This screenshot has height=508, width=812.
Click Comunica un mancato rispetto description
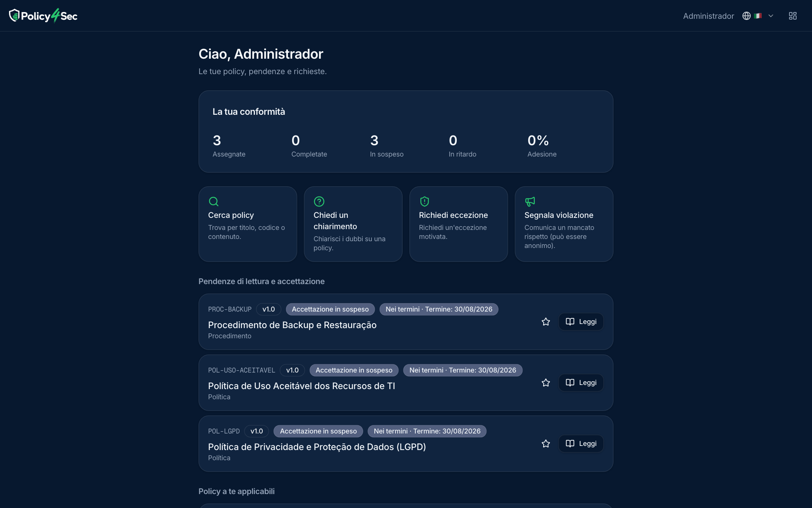pyautogui.click(x=559, y=237)
